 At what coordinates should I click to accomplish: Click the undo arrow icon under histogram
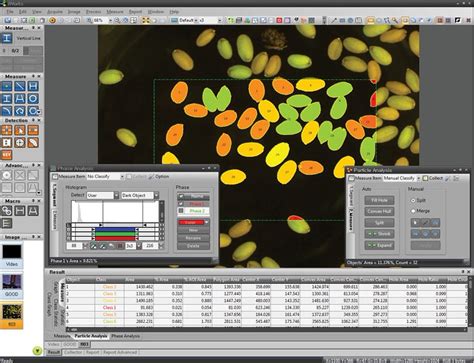coord(111,246)
